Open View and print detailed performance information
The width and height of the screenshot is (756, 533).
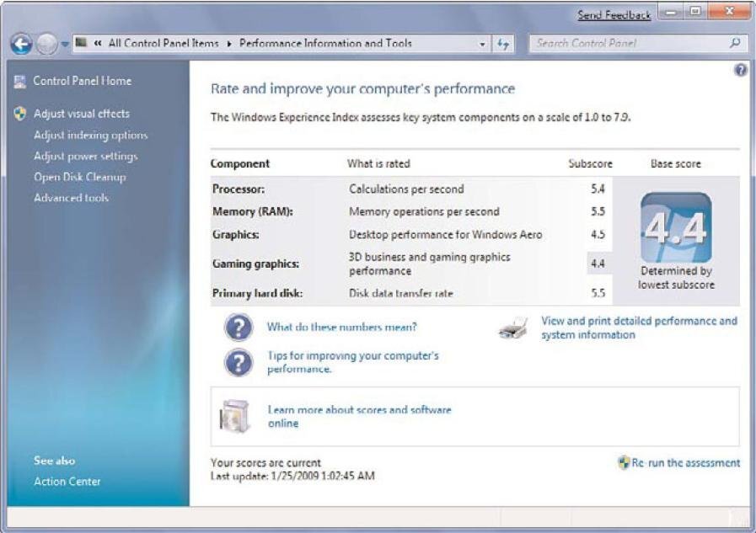tap(639, 328)
